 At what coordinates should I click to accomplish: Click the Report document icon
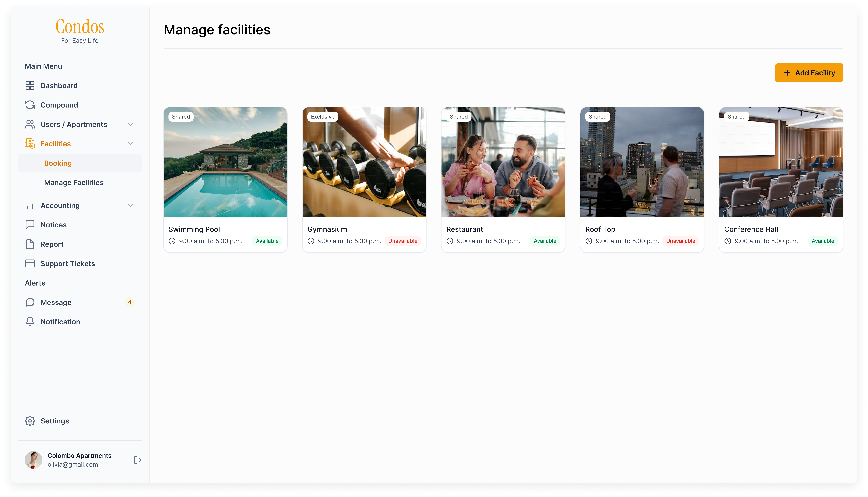click(x=30, y=244)
